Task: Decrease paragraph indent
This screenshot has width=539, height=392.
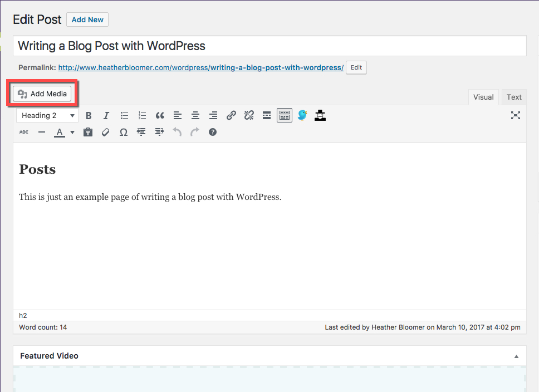Action: click(141, 132)
